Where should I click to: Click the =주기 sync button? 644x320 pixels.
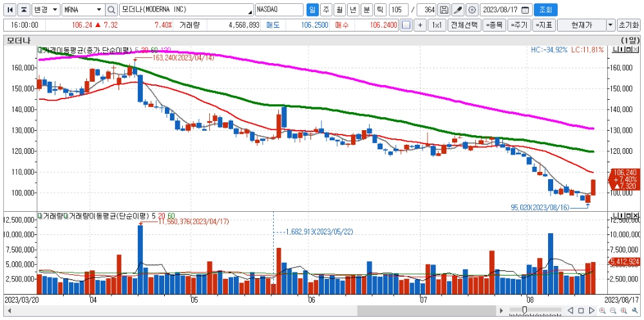pyautogui.click(x=519, y=25)
